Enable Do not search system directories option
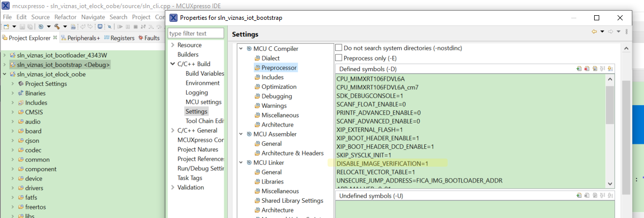The height and width of the screenshot is (218, 644). tap(339, 48)
